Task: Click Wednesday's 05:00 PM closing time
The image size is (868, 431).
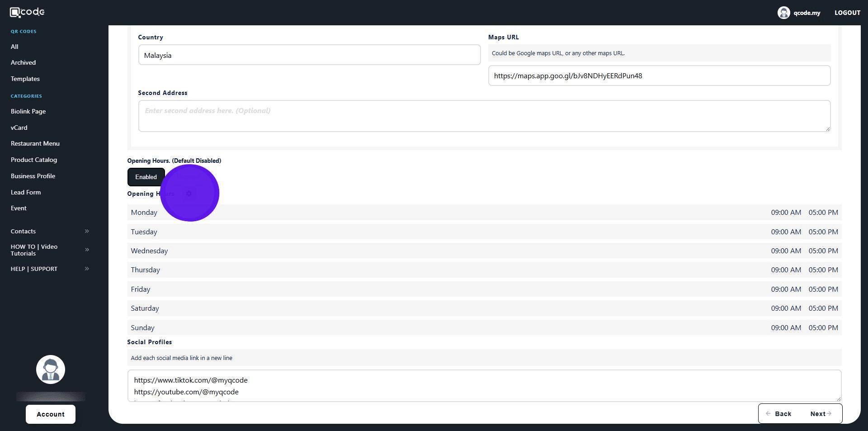Action: [x=823, y=251]
